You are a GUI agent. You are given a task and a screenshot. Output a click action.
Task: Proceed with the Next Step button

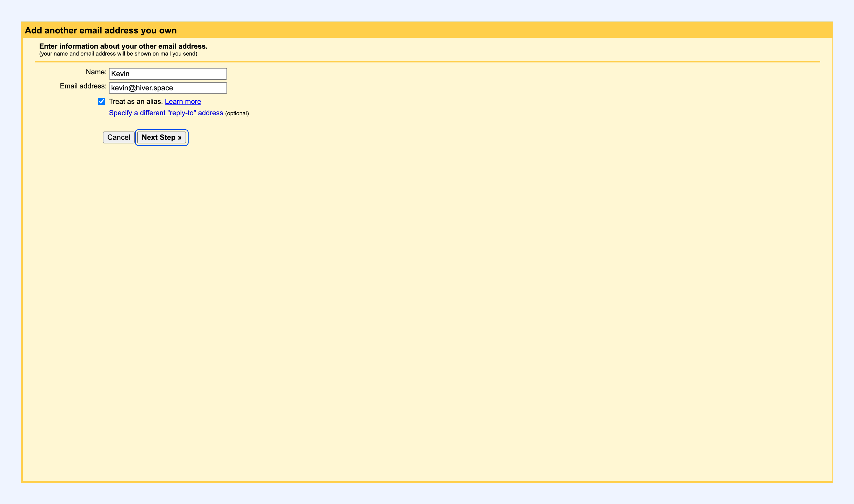tap(162, 137)
